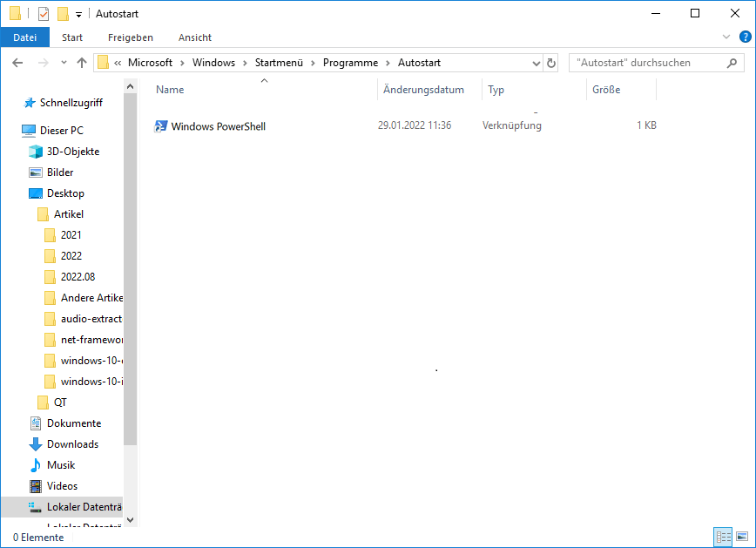The image size is (756, 548).
Task: Click the back navigation arrow
Action: (x=17, y=63)
